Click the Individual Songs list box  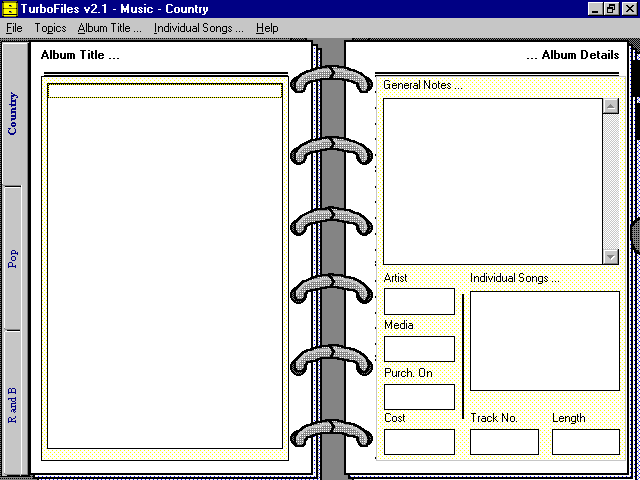[544, 341]
